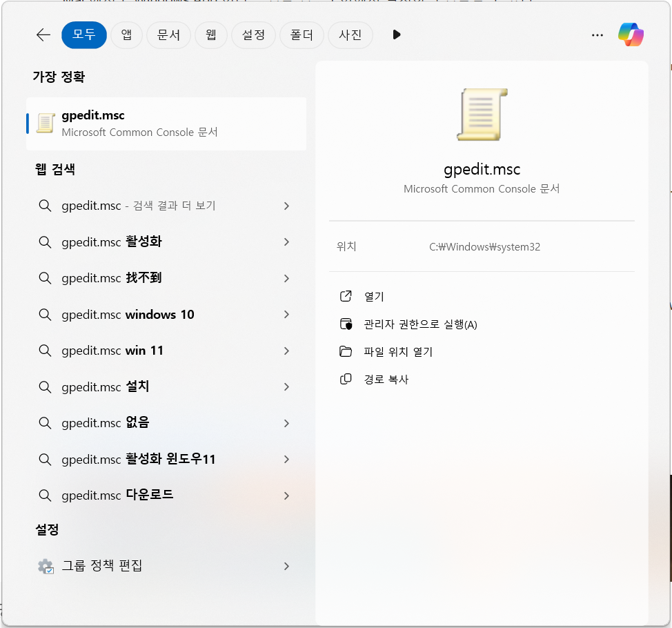Expand chevron for gpedit.msc 找不到

point(286,278)
